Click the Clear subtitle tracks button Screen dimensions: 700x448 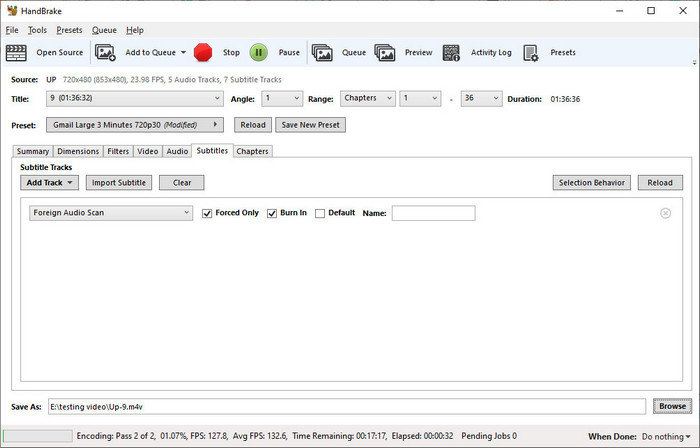[x=182, y=183]
